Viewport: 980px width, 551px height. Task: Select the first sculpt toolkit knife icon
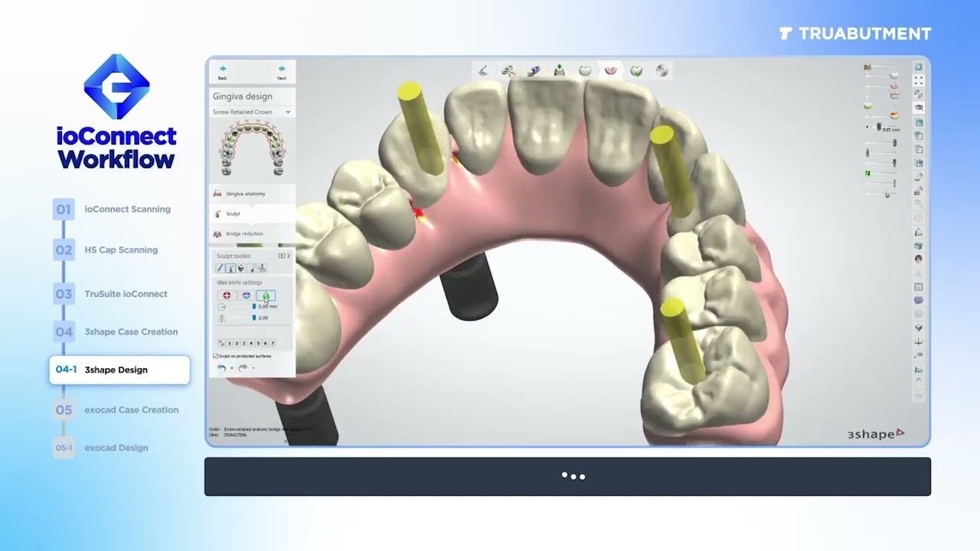point(220,268)
